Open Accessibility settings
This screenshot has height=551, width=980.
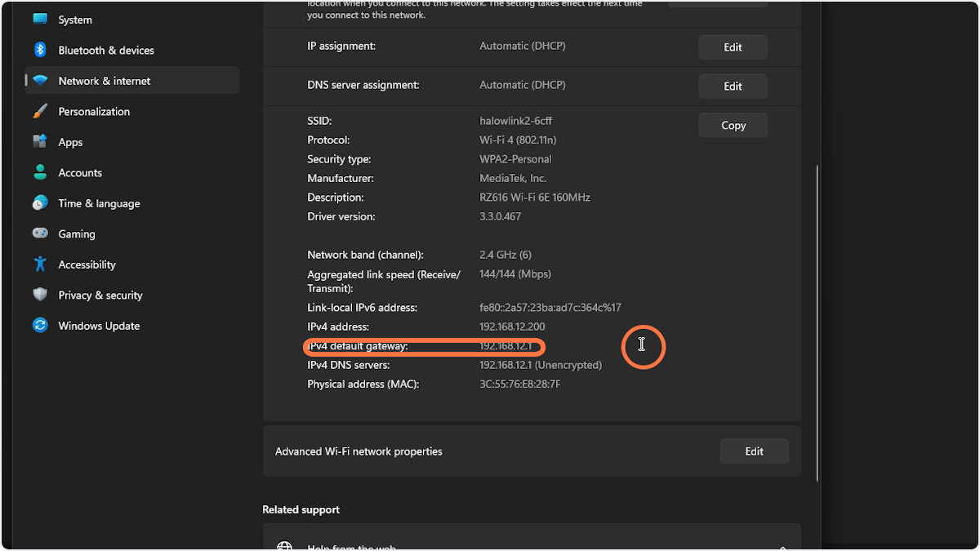87,264
